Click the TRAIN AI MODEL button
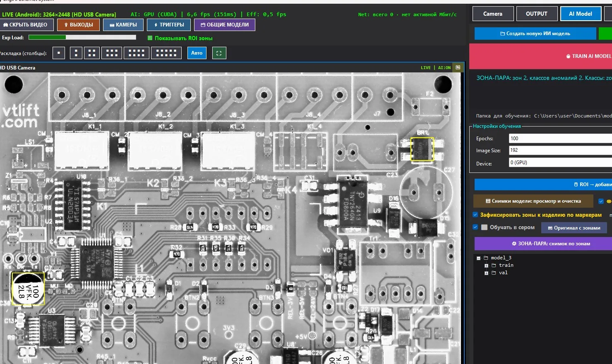 click(540, 56)
